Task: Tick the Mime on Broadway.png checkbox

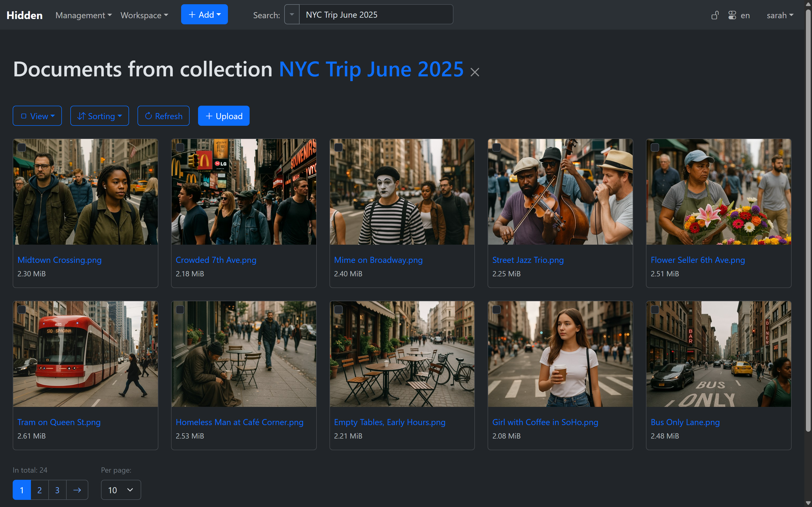Action: [x=338, y=147]
